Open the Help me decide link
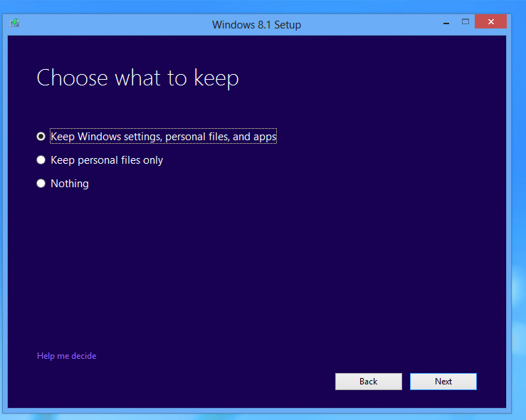The image size is (526, 420). (x=66, y=356)
